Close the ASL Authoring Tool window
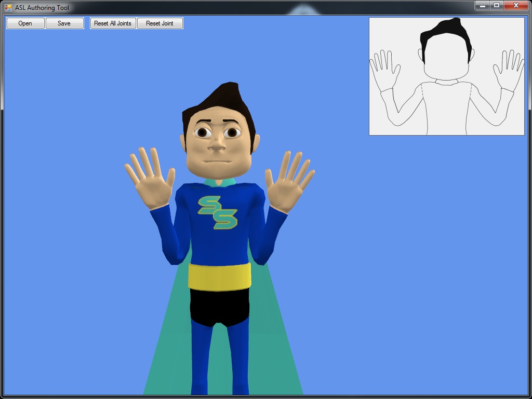Screen dimensions: 532x399 point(515,6)
